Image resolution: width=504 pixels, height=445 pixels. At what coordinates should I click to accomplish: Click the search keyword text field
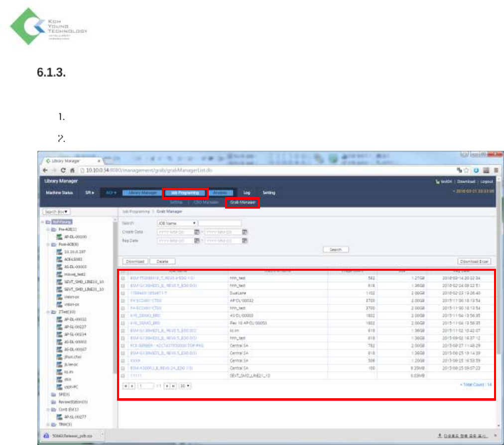click(x=220, y=223)
